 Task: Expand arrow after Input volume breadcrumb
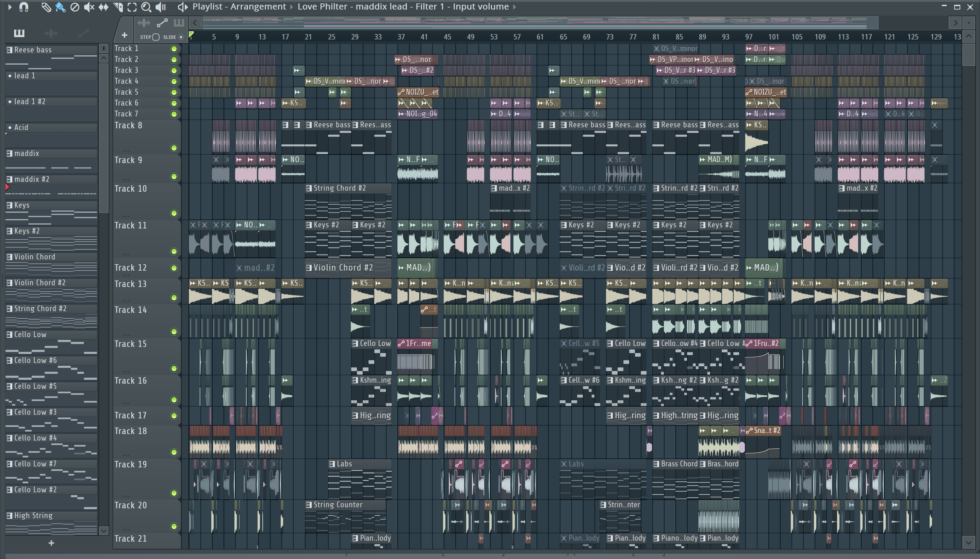click(514, 7)
